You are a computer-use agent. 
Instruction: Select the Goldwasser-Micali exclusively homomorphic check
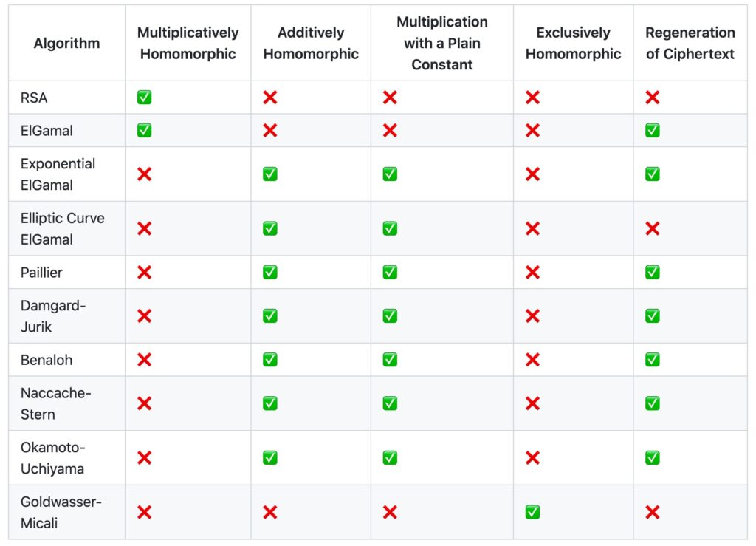pyautogui.click(x=532, y=512)
